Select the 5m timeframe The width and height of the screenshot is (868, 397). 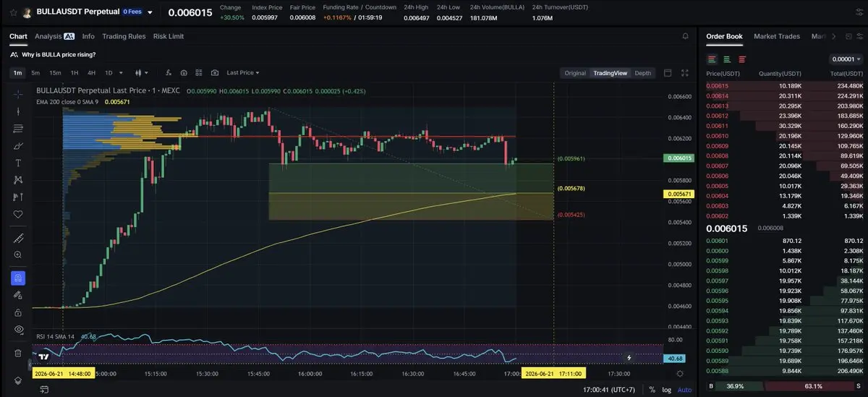35,73
